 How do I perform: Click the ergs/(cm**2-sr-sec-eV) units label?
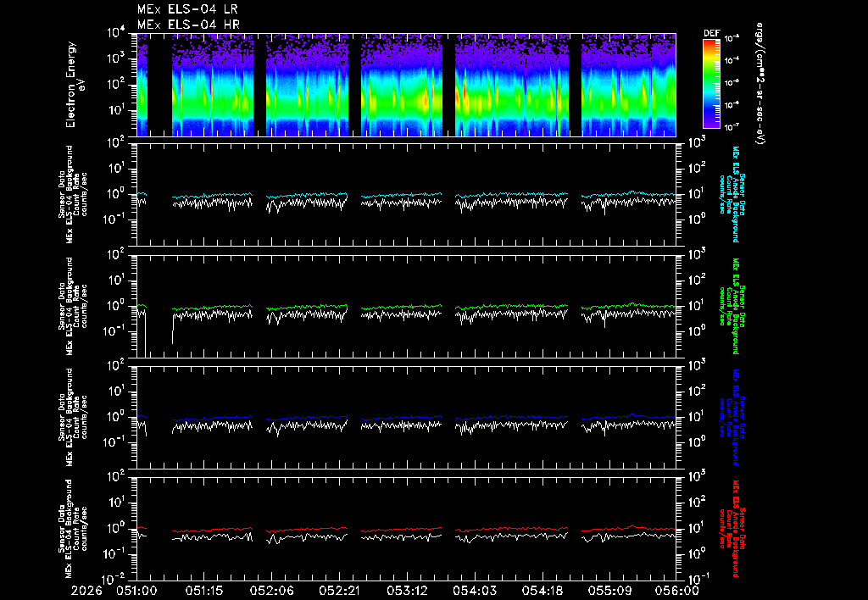pos(759,84)
